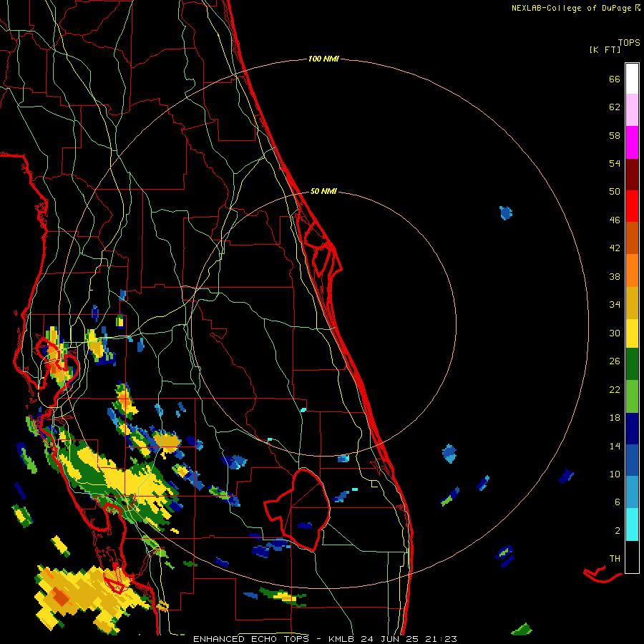Click the 66 value on the legend
This screenshot has width=644, height=644.
click(x=615, y=79)
